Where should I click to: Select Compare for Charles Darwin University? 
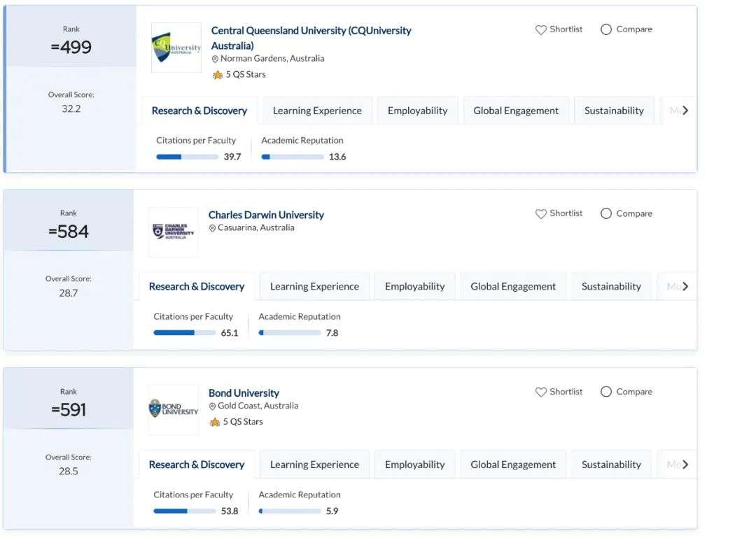point(606,213)
